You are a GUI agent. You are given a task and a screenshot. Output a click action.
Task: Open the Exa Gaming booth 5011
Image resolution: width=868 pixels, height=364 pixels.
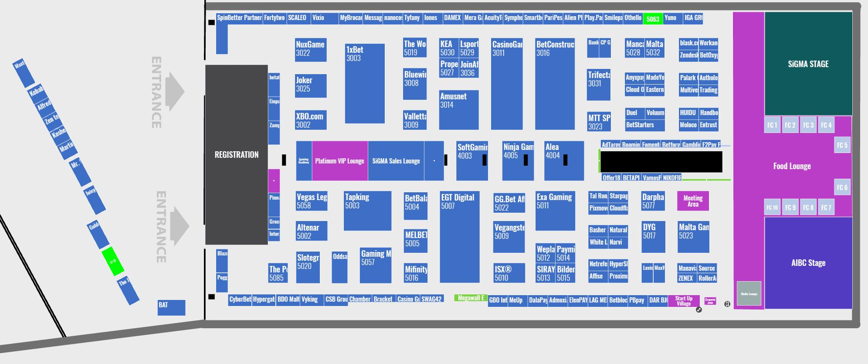click(x=555, y=211)
